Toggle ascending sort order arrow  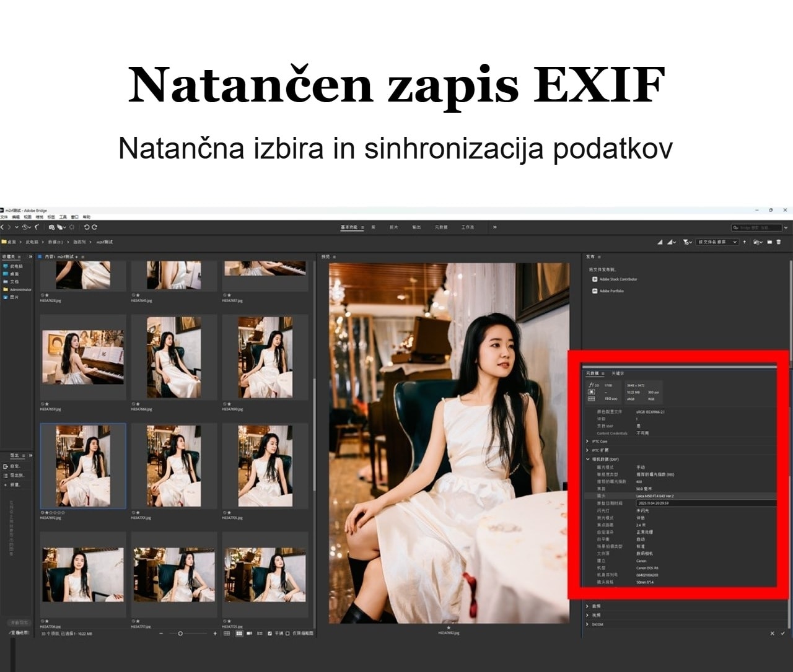point(745,242)
